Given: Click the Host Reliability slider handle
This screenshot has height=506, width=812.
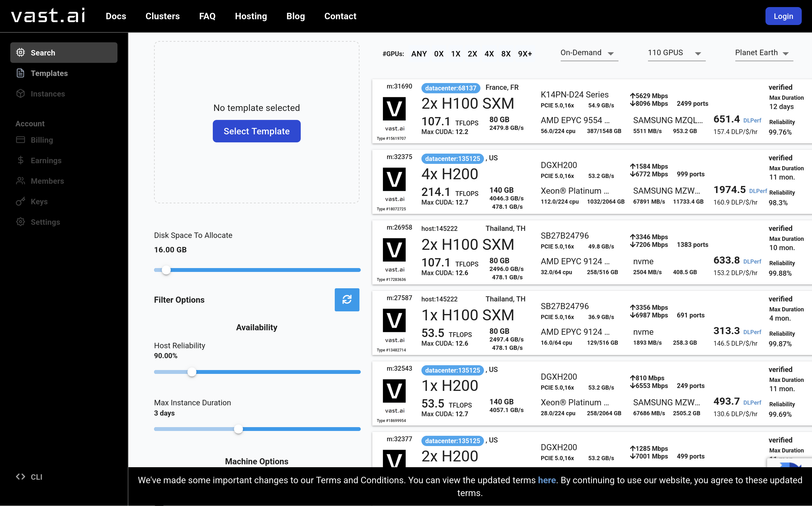Looking at the screenshot, I should click(192, 372).
